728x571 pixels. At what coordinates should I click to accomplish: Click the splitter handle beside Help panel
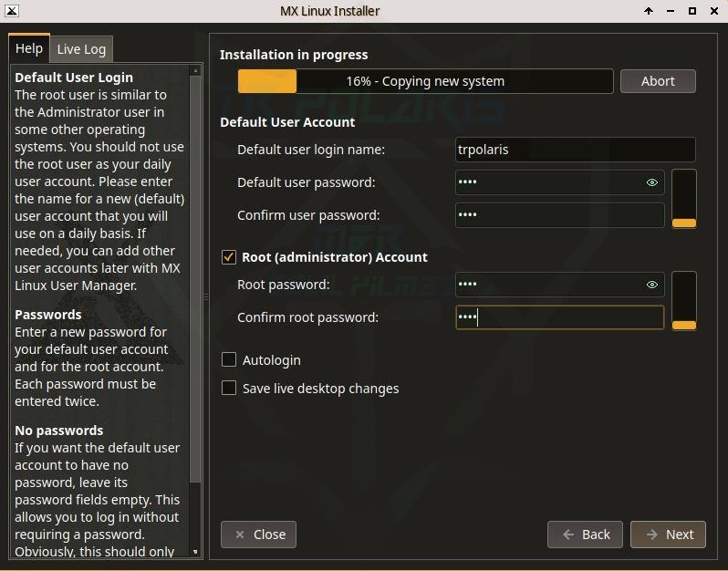[x=206, y=297]
